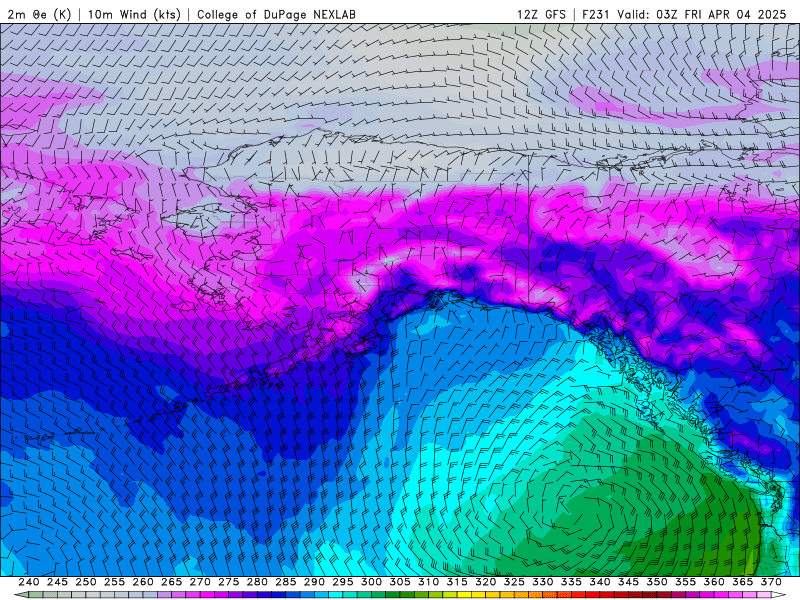Click the 295 value on color scale
This screenshot has height=600, width=800.
[x=343, y=582]
